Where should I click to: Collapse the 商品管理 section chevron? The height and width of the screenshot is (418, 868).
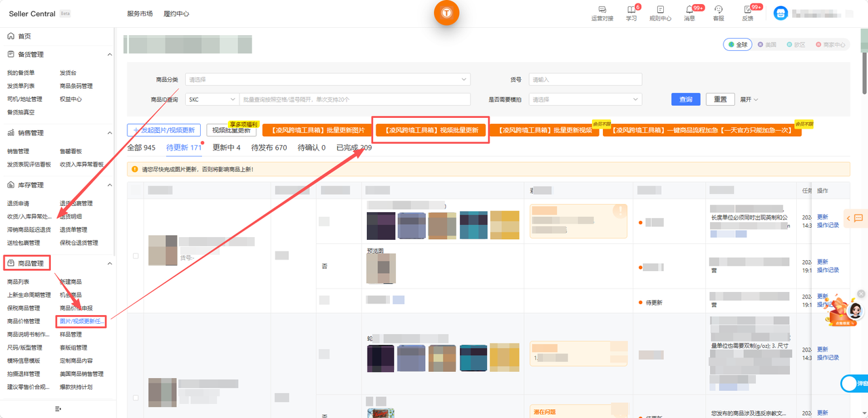click(x=110, y=264)
